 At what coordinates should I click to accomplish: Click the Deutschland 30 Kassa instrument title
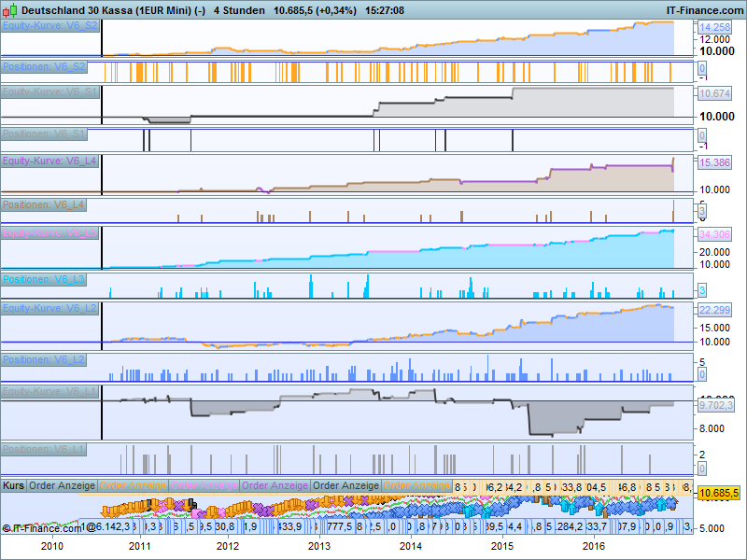coord(113,10)
